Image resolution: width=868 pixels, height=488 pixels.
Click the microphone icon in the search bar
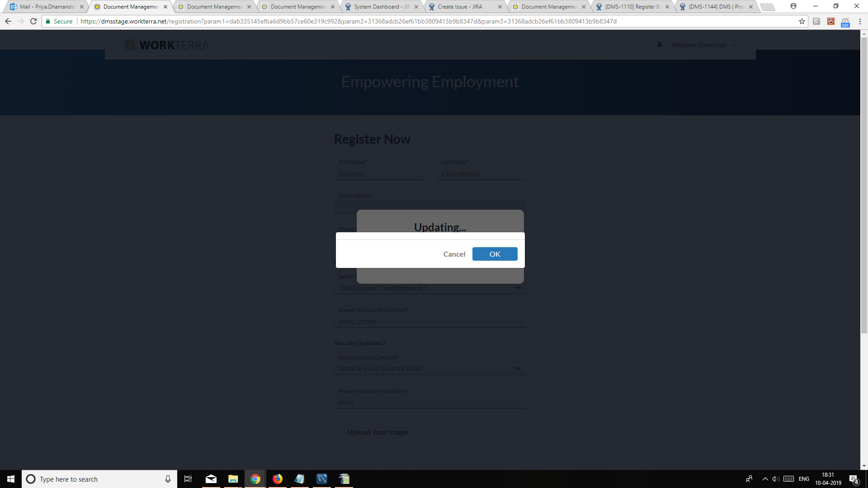click(167, 479)
